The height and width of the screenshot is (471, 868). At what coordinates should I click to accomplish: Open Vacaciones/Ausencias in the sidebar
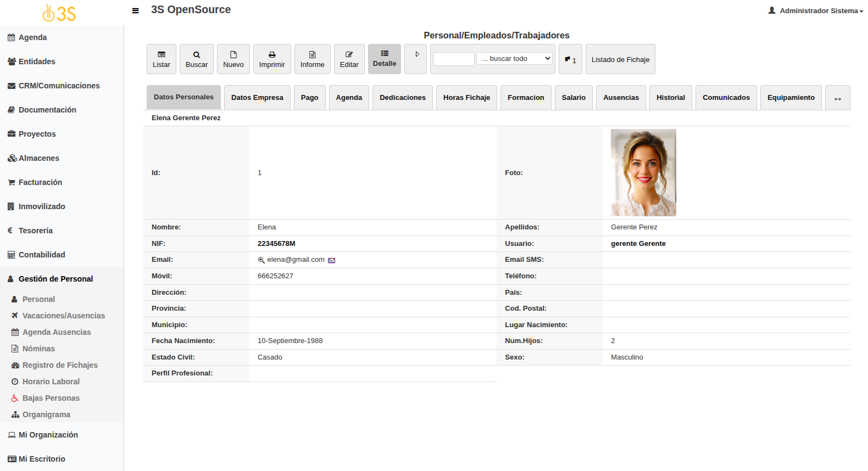click(63, 316)
